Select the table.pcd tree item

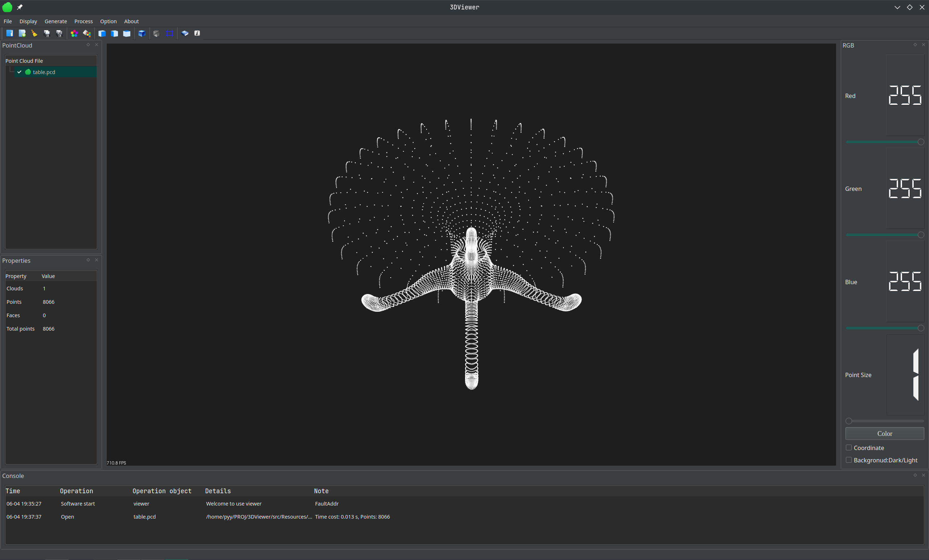44,72
